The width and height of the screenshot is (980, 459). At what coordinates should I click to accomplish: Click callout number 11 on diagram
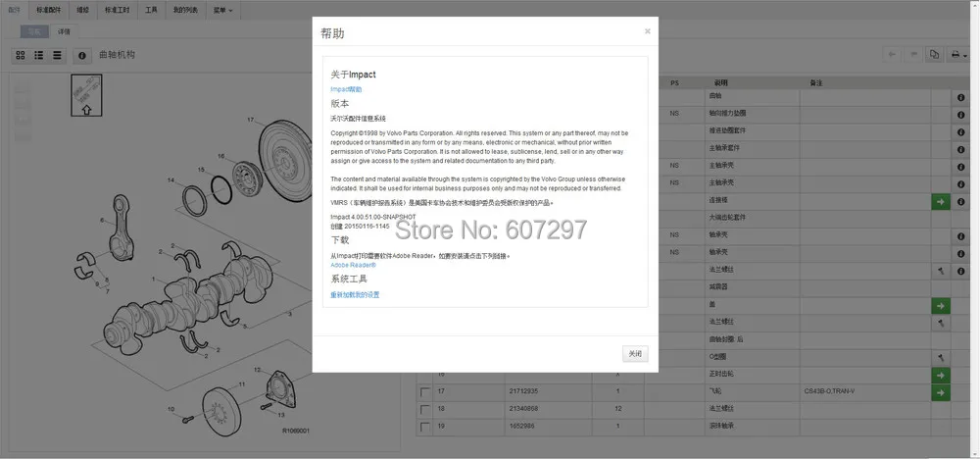click(242, 383)
